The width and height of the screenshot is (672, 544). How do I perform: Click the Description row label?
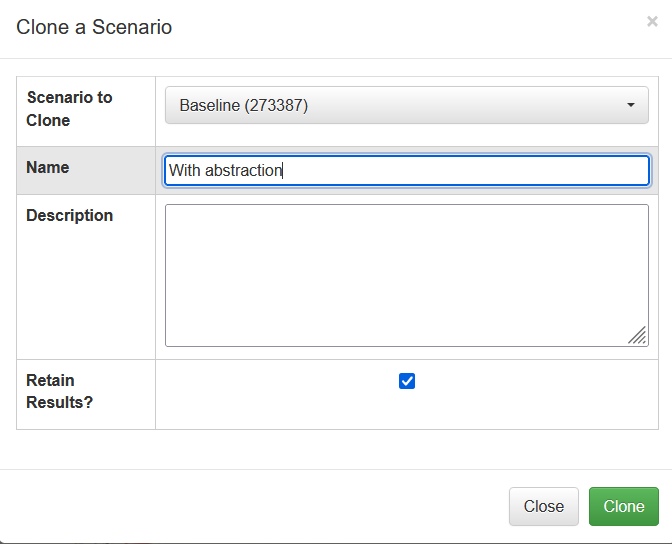tap(69, 215)
